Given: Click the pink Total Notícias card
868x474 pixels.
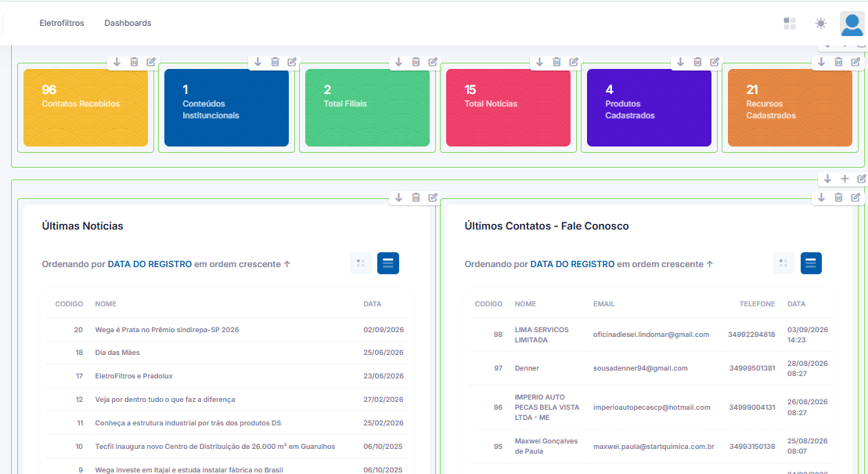Looking at the screenshot, I should click(508, 108).
